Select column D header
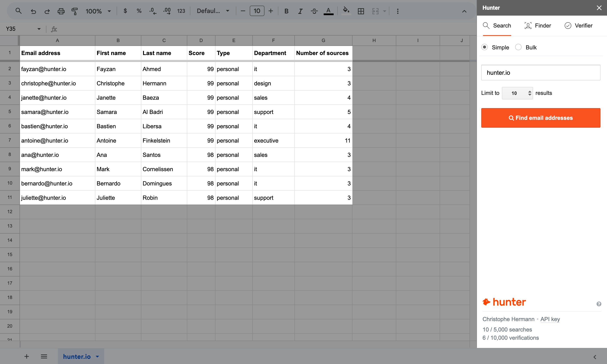 coord(201,41)
